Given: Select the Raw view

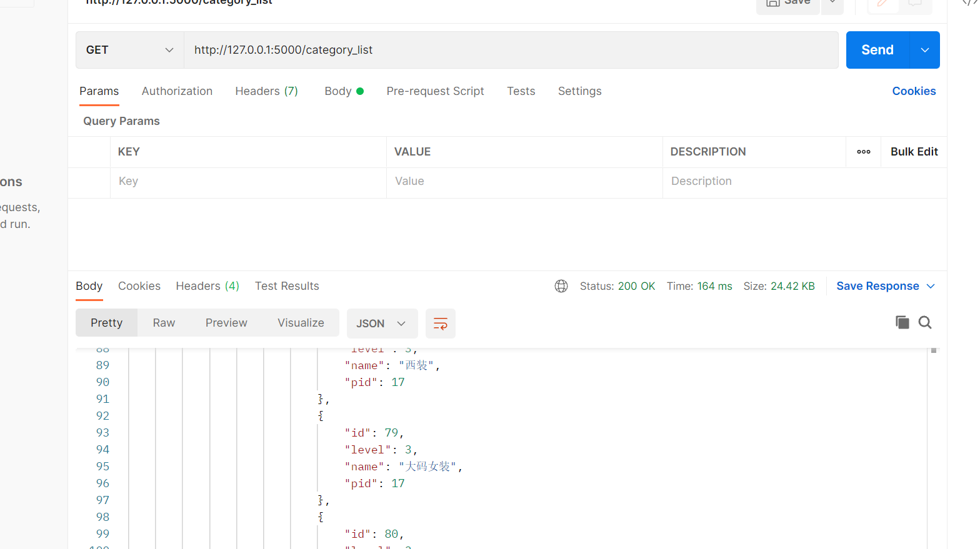Looking at the screenshot, I should click(x=164, y=323).
